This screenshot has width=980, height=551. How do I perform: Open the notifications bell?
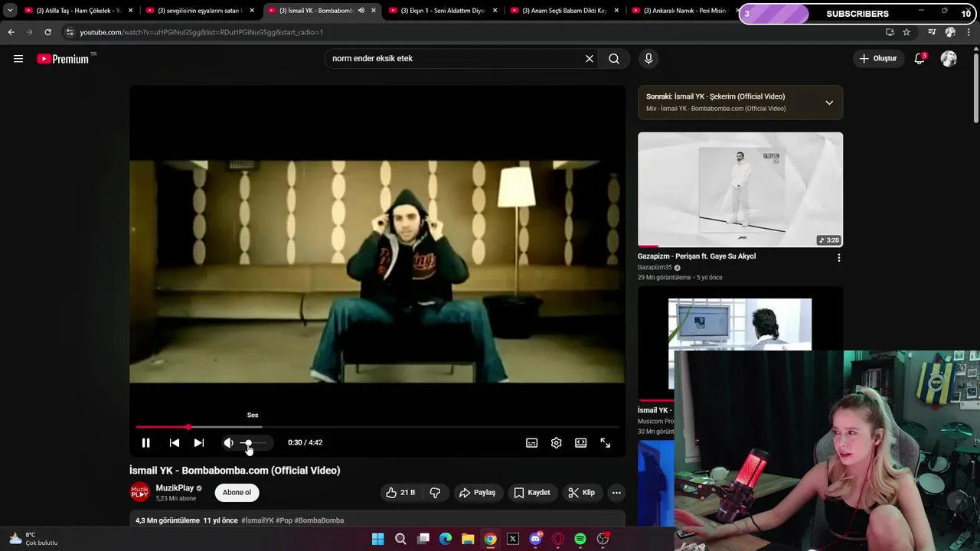tap(920, 59)
